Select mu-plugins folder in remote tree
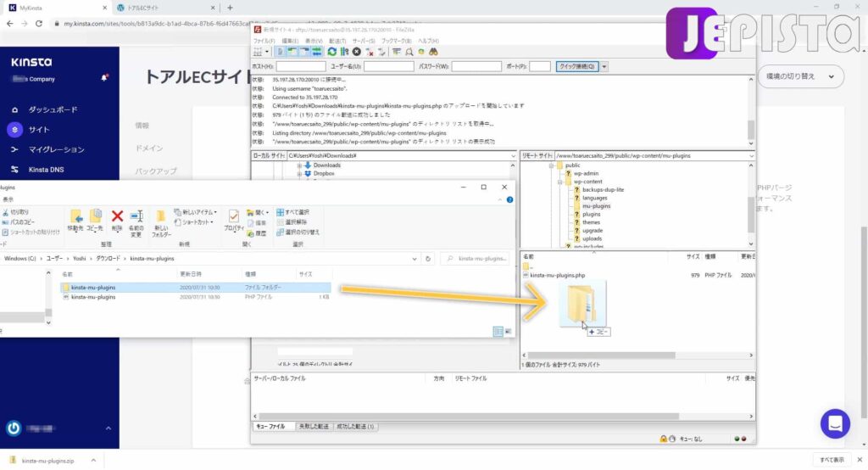Viewport: 868px width, 470px height. pos(596,206)
